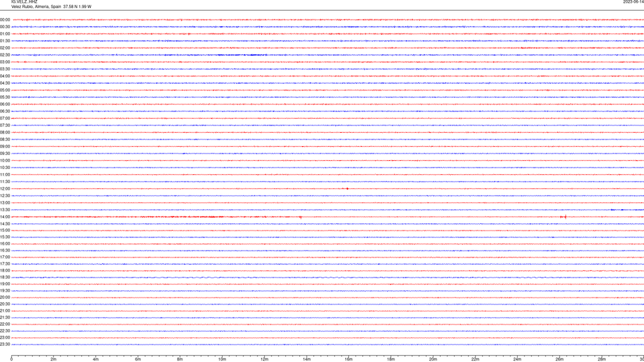
Task: Select the 14:30 trace row label
Action: pyautogui.click(x=5, y=224)
